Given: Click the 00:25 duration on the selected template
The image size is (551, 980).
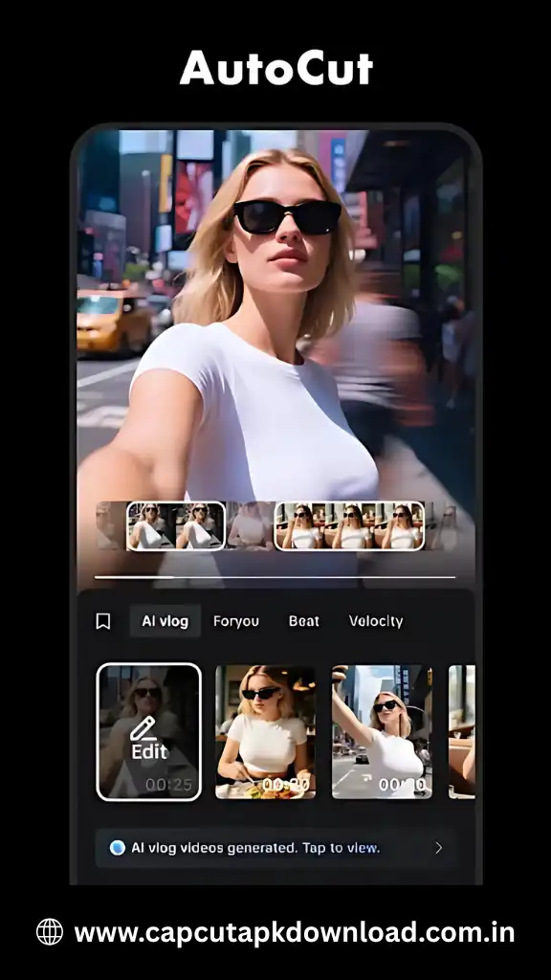Looking at the screenshot, I should (168, 785).
